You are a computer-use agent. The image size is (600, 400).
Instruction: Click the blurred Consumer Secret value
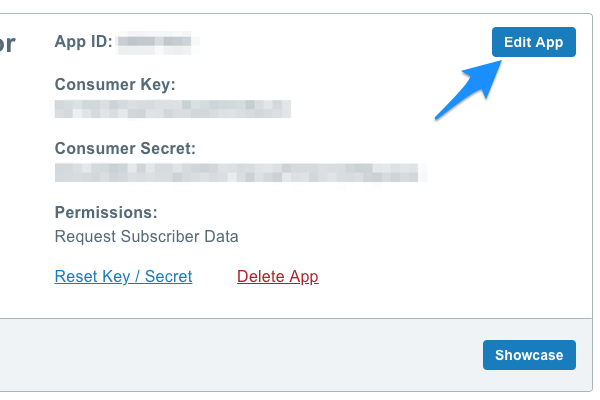tap(240, 172)
